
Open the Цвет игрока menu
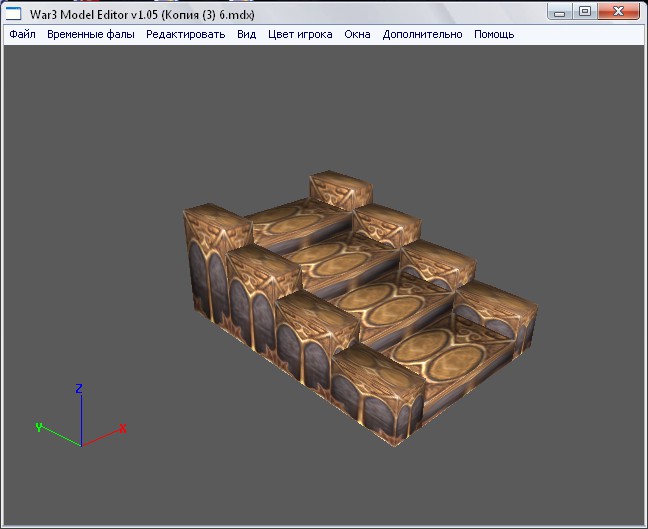pyautogui.click(x=300, y=34)
